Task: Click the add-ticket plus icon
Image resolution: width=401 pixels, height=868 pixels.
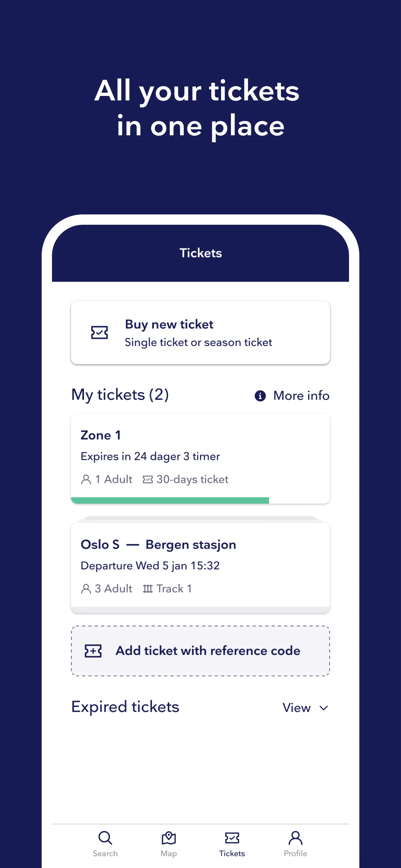Action: 93,651
